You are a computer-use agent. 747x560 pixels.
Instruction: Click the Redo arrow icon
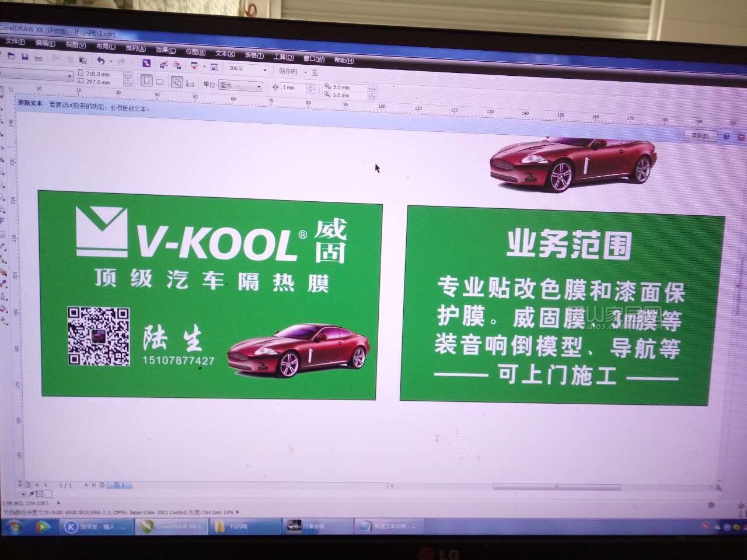point(121,61)
